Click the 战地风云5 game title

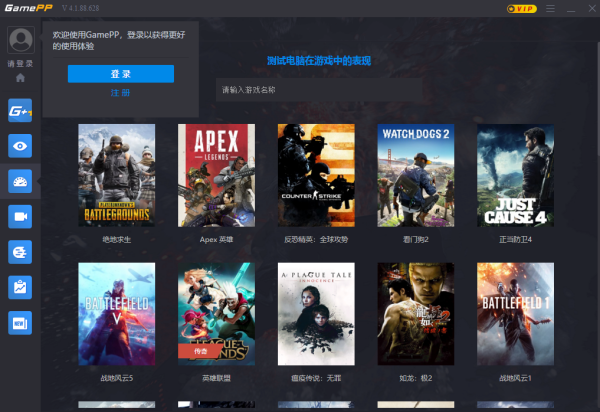point(117,378)
